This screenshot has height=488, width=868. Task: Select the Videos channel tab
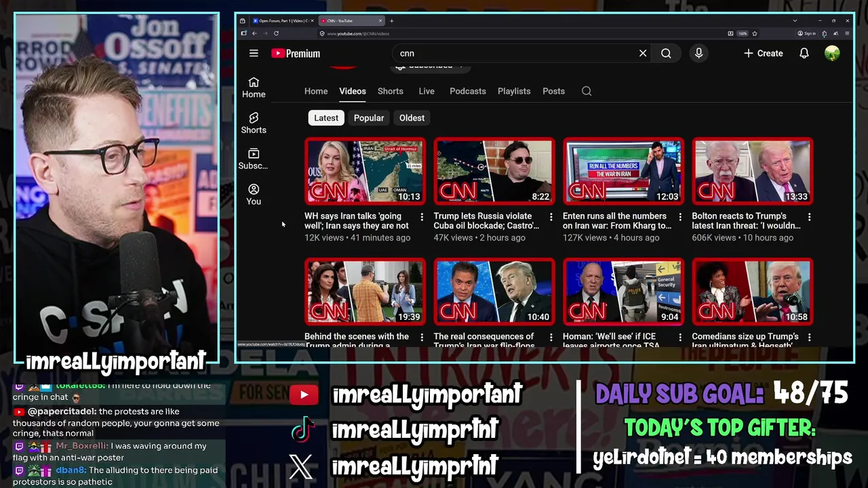click(353, 91)
